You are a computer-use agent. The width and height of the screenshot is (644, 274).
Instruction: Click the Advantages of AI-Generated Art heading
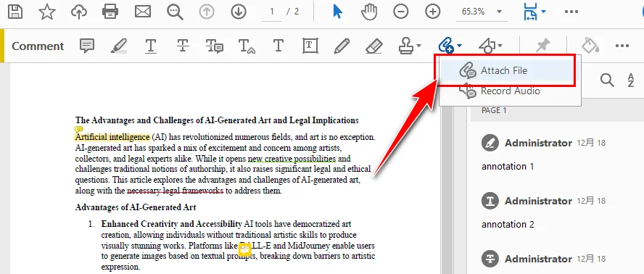[136, 207]
